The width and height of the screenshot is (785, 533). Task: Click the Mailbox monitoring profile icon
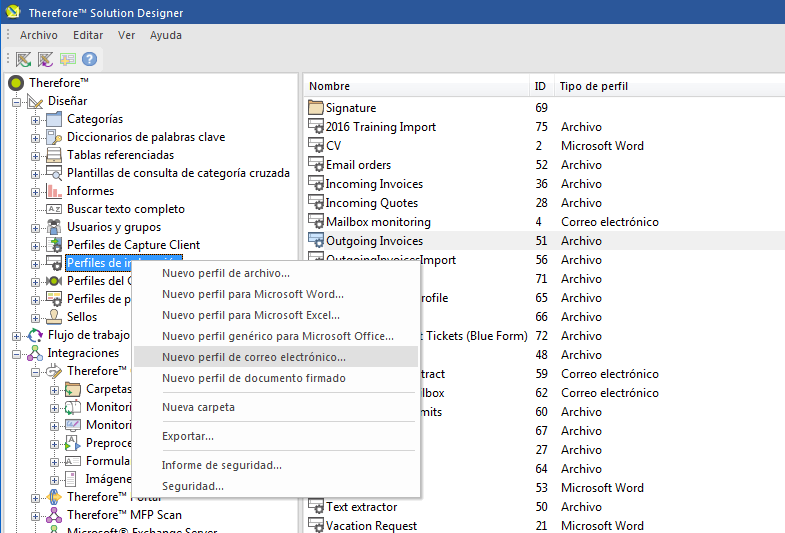pyautogui.click(x=316, y=222)
